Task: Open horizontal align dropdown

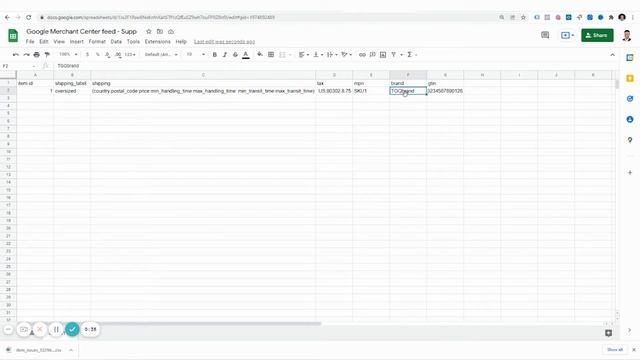Action: [303, 55]
